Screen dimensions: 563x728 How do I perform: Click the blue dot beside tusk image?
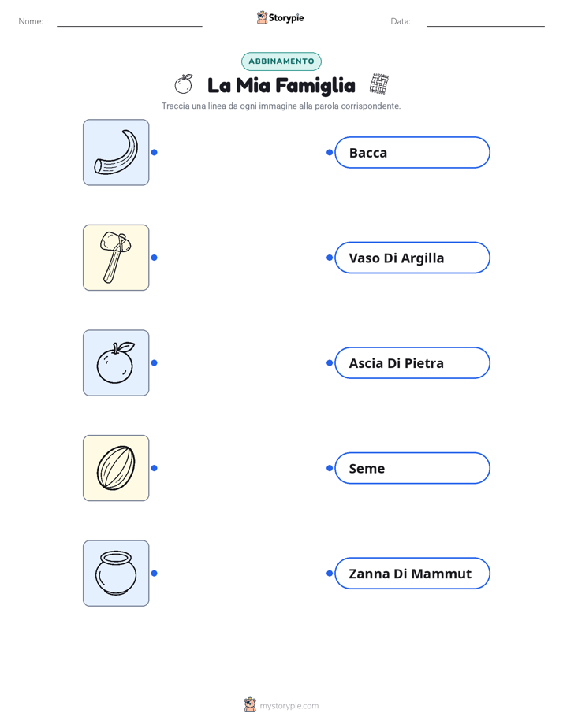155,152
